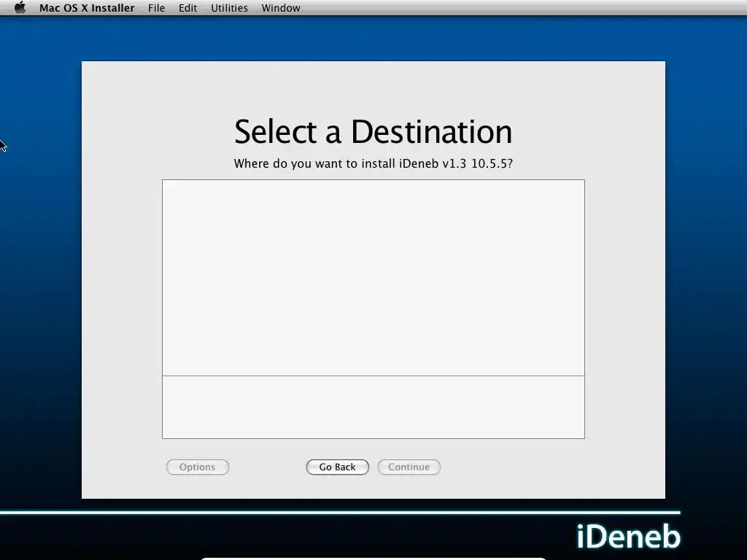Click the grayed-out Continue button
Viewport: 747px width, 560px height.
click(x=409, y=467)
